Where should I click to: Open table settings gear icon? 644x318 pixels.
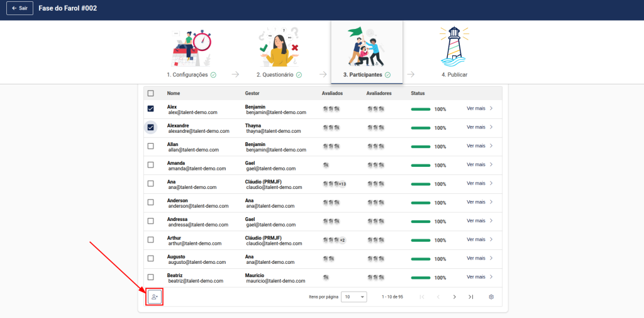[x=491, y=297]
